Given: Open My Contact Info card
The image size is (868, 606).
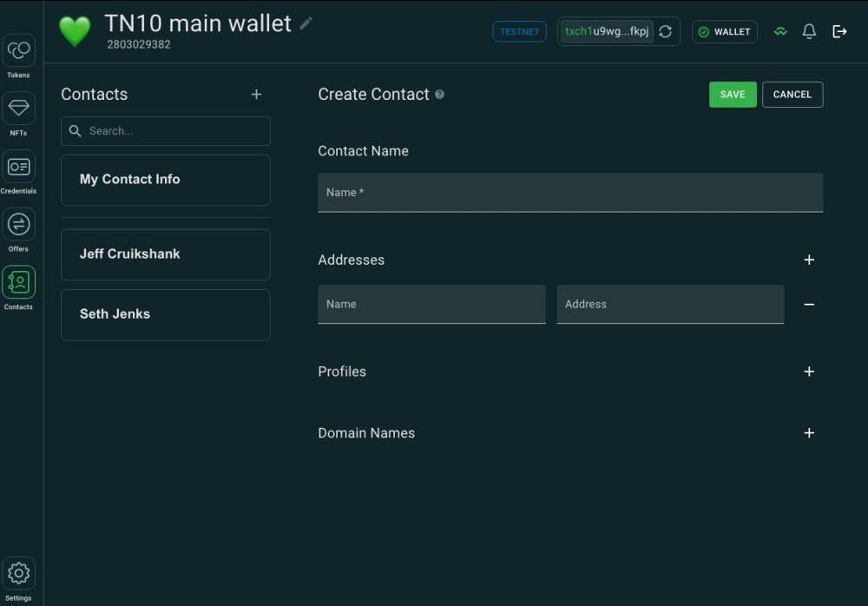Looking at the screenshot, I should point(166,180).
